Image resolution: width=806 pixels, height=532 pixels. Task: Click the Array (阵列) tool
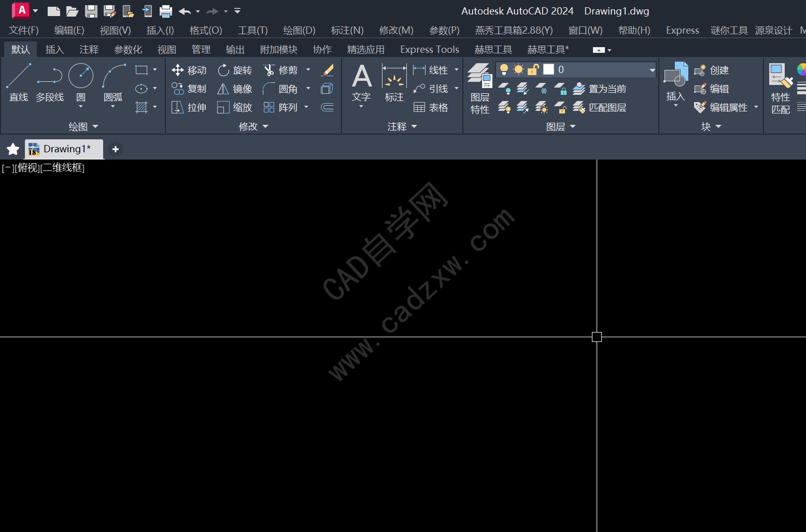pyautogui.click(x=280, y=107)
